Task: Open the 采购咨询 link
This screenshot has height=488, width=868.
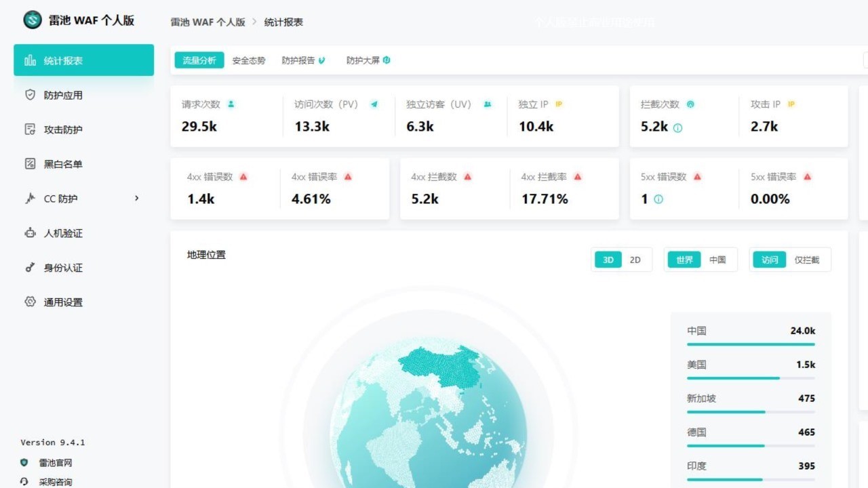Action: click(x=55, y=482)
